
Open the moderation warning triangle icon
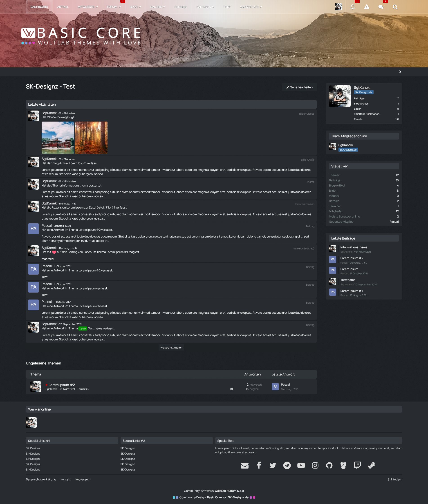point(367,7)
